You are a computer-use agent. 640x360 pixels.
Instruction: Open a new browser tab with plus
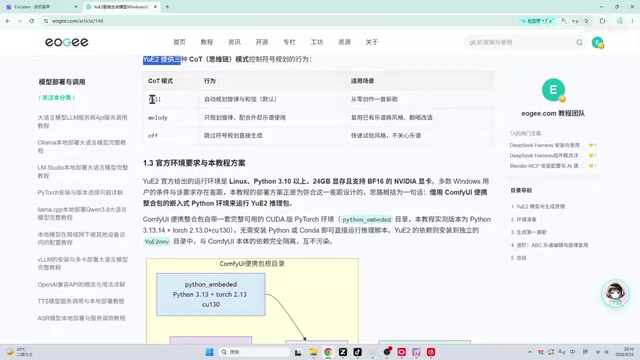pyautogui.click(x=167, y=7)
